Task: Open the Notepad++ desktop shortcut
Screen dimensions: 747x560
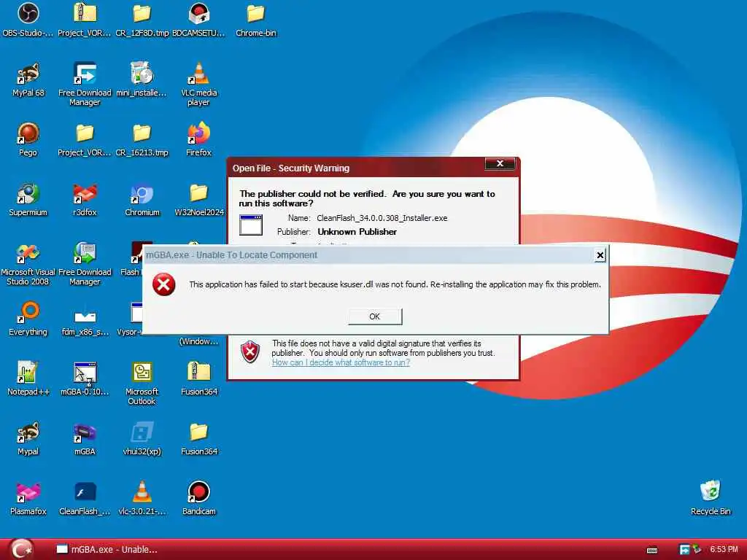Action: pos(28,378)
